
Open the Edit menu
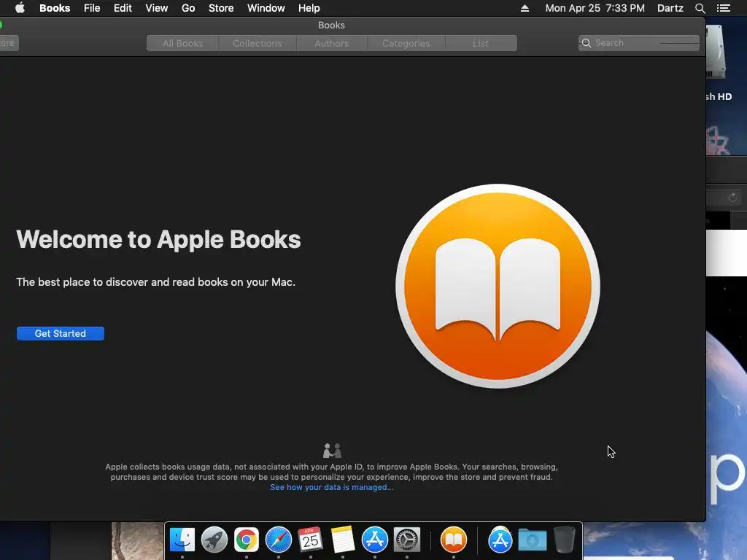click(123, 8)
